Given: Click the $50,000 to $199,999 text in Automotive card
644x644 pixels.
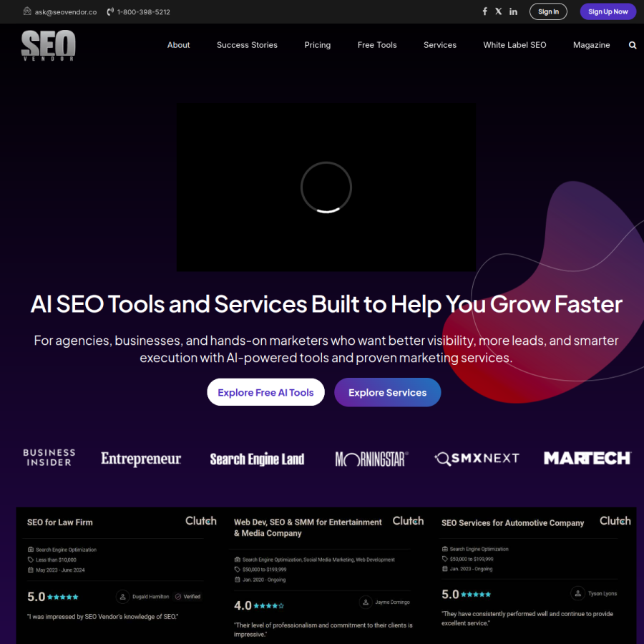Looking at the screenshot, I should click(x=472, y=559).
